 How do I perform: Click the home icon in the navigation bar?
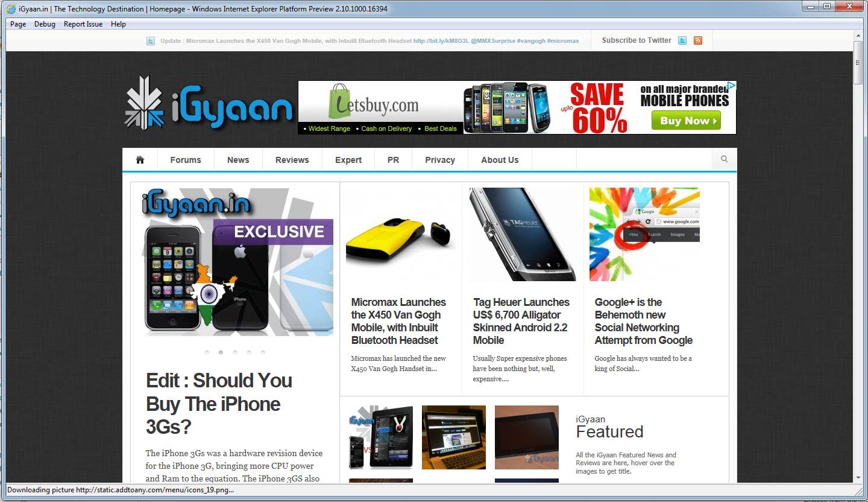pos(140,159)
